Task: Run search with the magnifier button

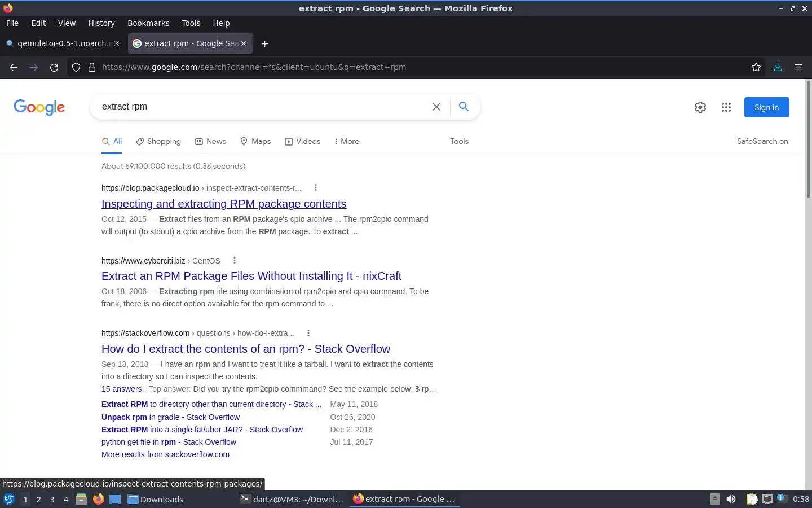Action: [464, 106]
